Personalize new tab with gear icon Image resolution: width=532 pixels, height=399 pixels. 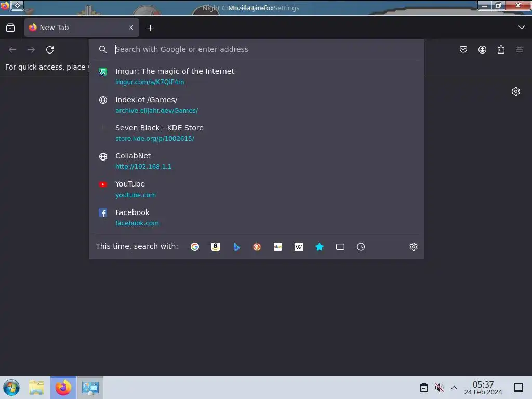point(516,91)
